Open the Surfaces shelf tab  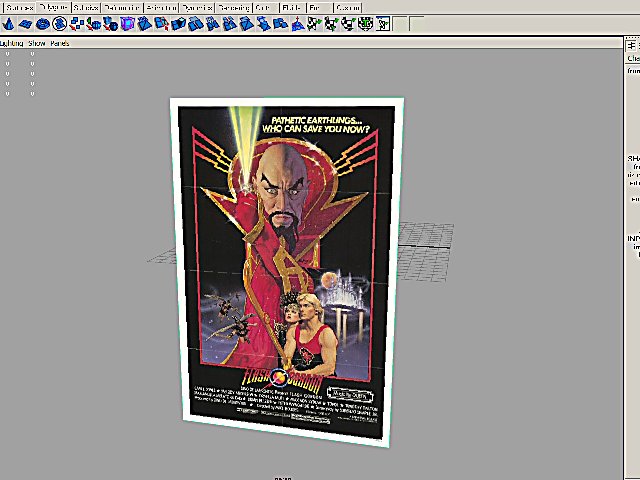click(19, 7)
